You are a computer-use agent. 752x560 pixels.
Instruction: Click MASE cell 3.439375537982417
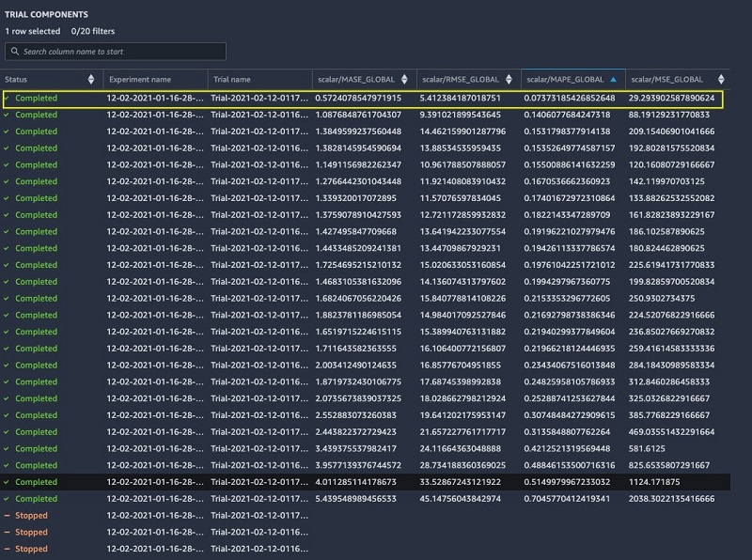pyautogui.click(x=356, y=449)
